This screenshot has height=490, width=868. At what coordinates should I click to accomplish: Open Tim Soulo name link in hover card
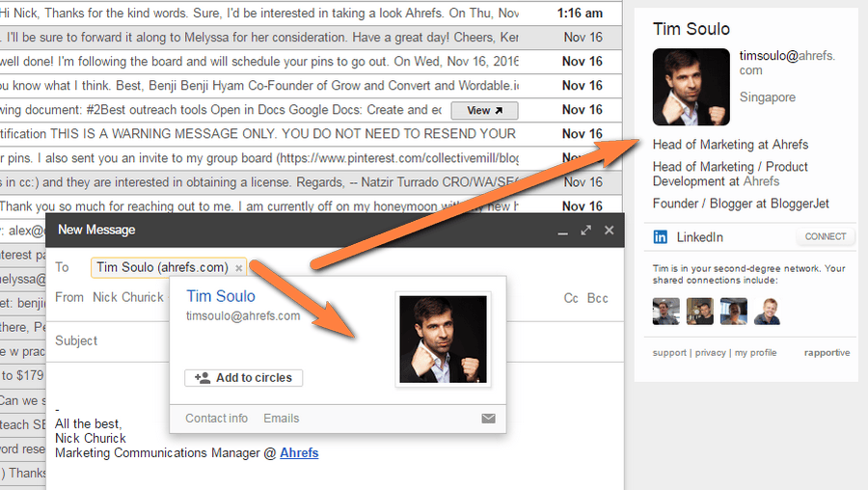220,296
